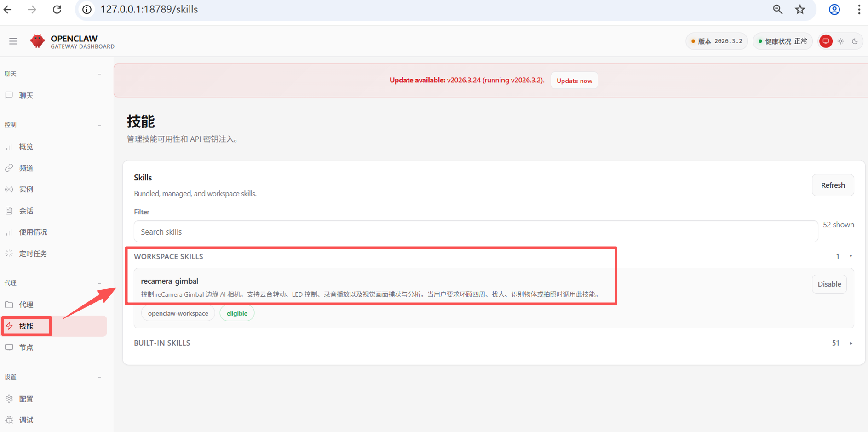Select the red system theme icon
The image size is (868, 432).
[x=826, y=41]
